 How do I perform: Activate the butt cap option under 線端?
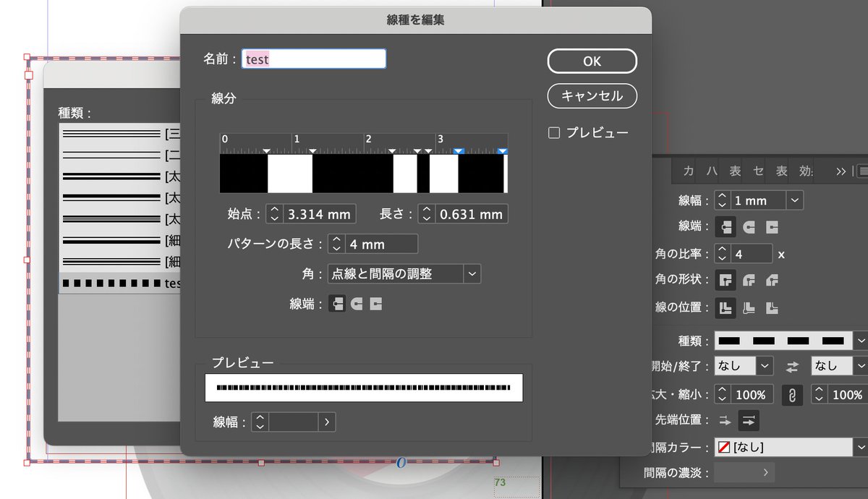click(x=336, y=304)
